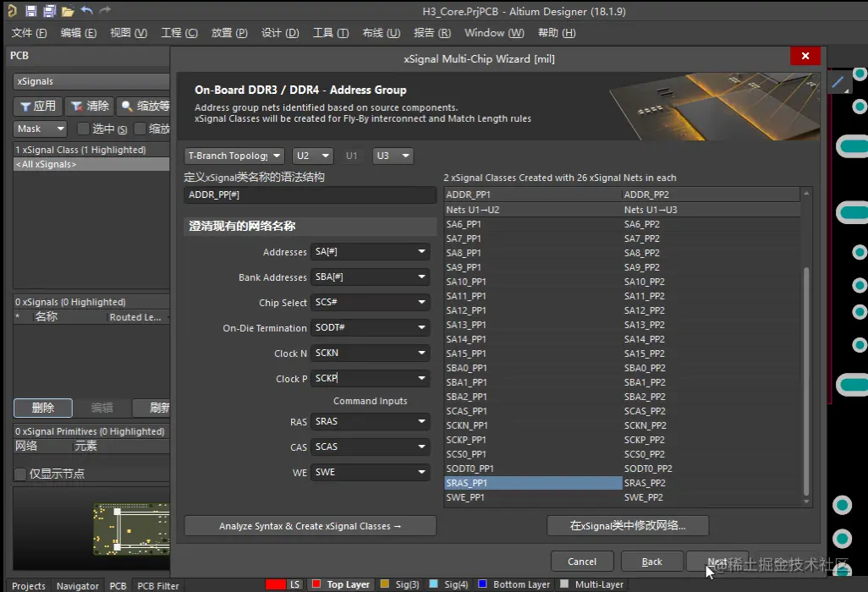Image resolution: width=868 pixels, height=592 pixels.
Task: Click the Cancel button
Action: point(582,562)
